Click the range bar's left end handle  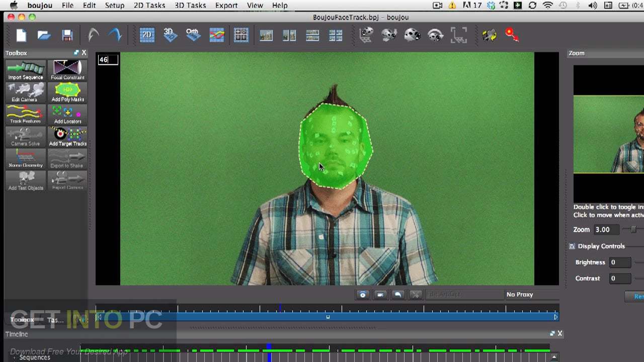99,317
